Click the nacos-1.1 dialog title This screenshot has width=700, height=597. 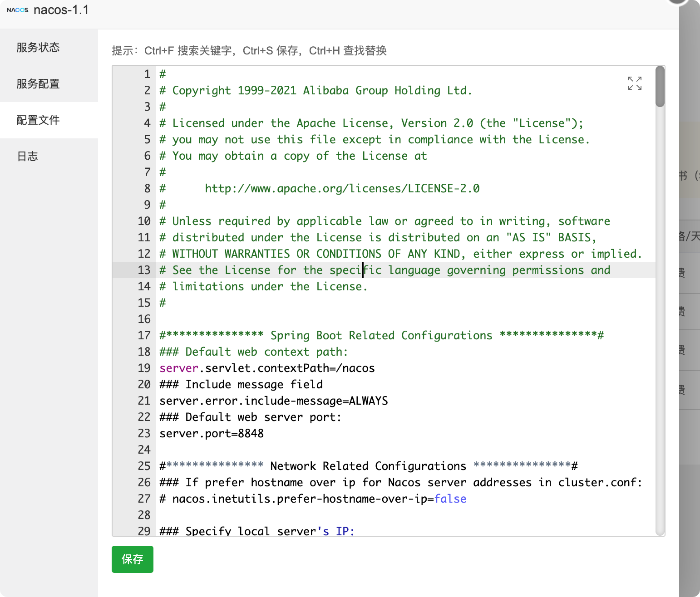[61, 10]
